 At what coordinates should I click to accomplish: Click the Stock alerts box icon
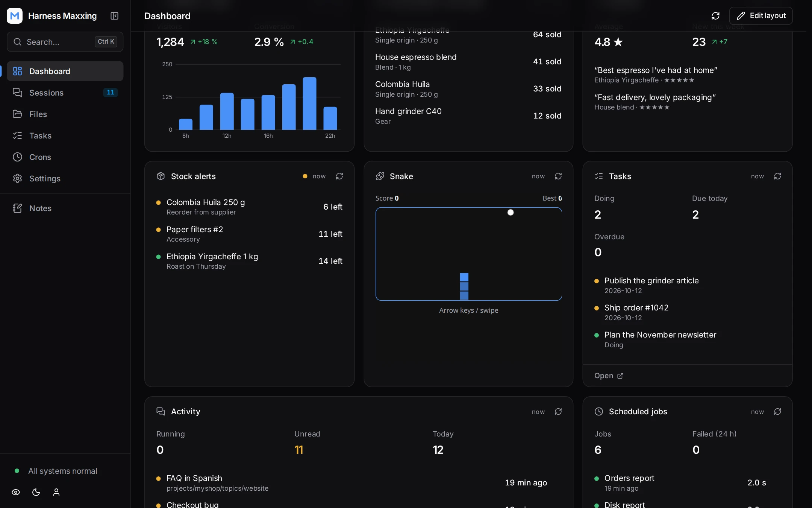[x=161, y=176]
